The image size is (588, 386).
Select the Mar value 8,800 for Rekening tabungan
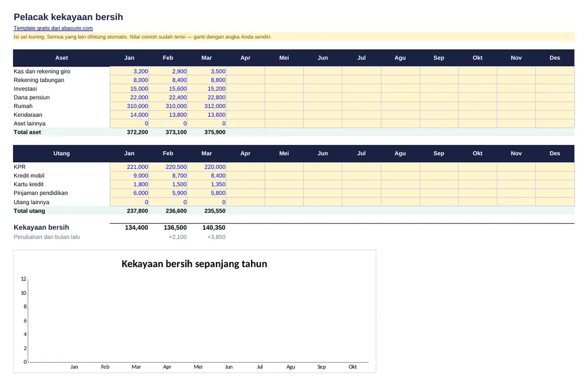(x=207, y=80)
